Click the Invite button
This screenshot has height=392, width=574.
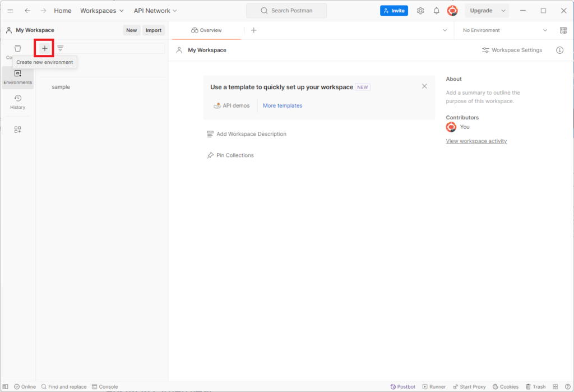(x=394, y=11)
